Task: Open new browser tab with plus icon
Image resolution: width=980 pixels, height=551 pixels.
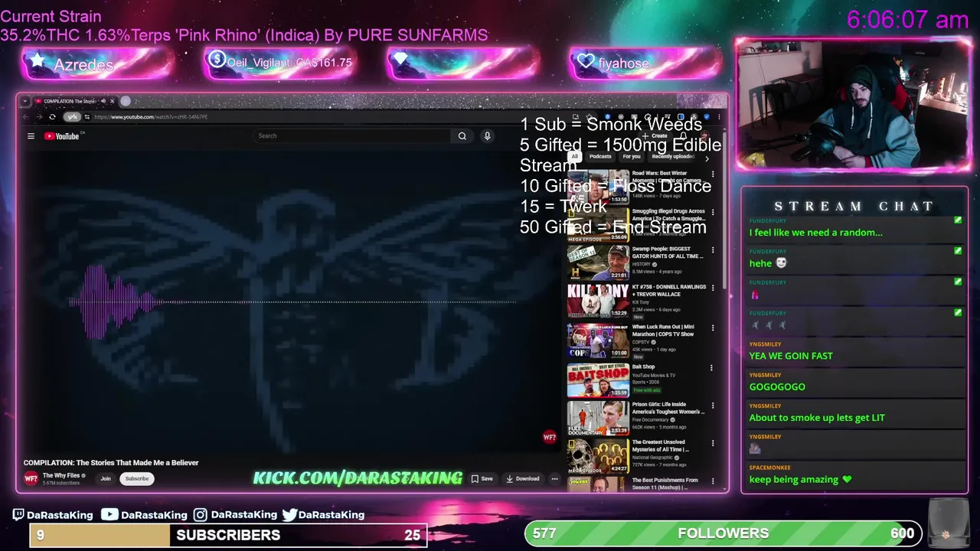Action: click(x=126, y=101)
